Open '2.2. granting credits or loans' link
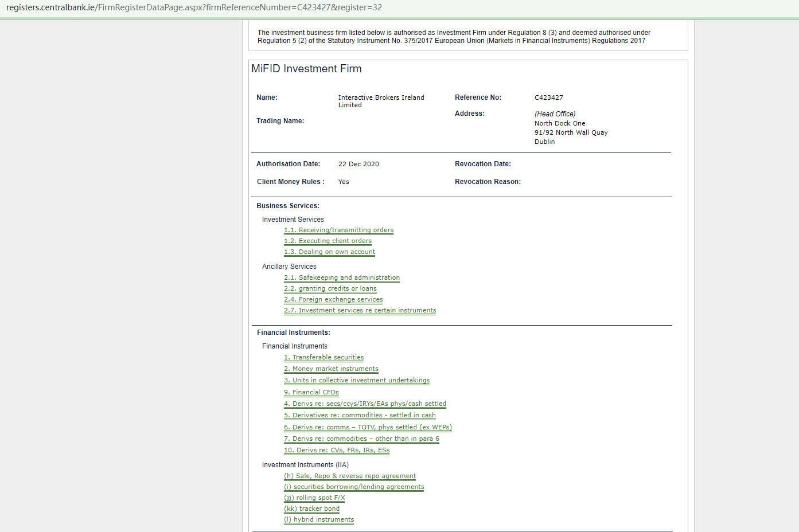The height and width of the screenshot is (532, 799). 330,288
